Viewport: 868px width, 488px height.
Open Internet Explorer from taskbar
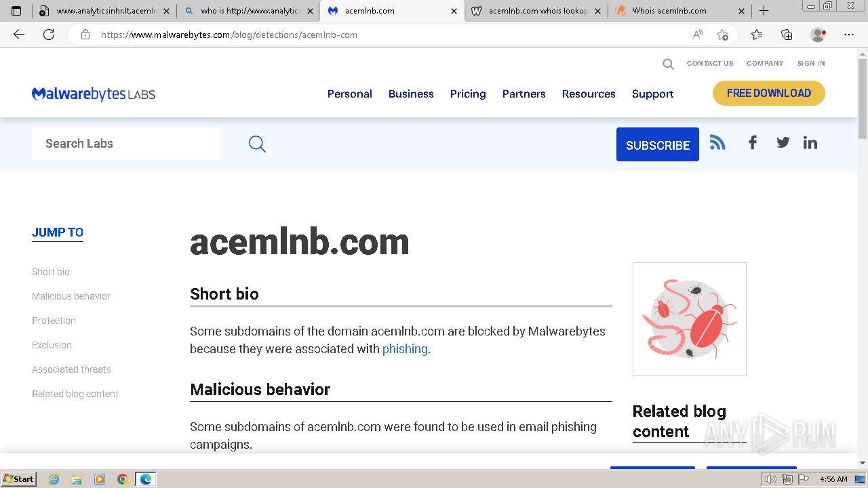54,479
